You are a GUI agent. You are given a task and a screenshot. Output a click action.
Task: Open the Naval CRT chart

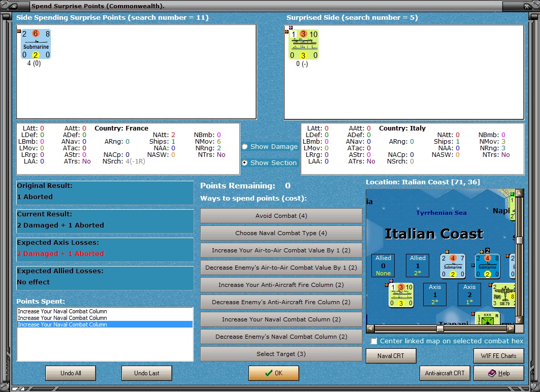pos(391,356)
